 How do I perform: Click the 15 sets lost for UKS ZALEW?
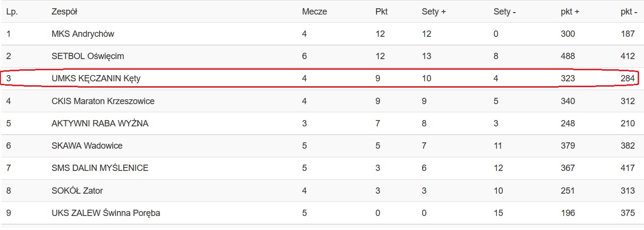pyautogui.click(x=498, y=213)
